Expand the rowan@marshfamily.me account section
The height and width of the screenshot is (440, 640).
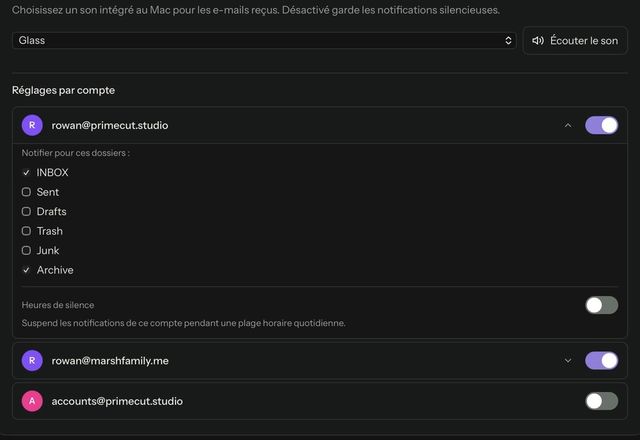pos(568,361)
